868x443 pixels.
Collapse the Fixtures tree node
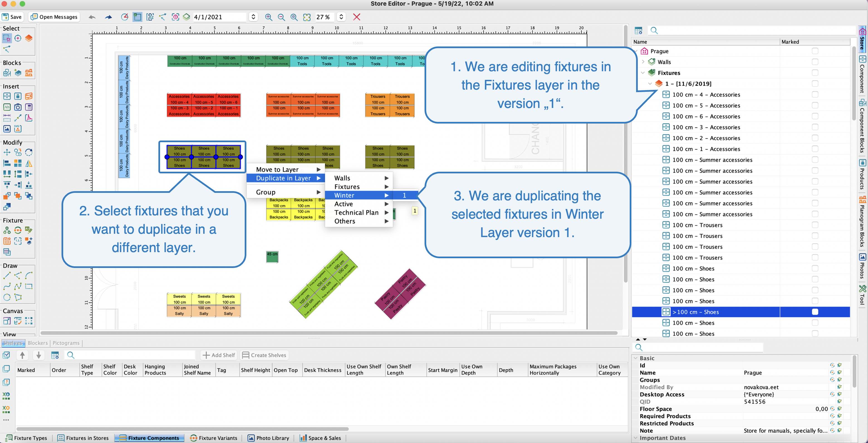(643, 73)
